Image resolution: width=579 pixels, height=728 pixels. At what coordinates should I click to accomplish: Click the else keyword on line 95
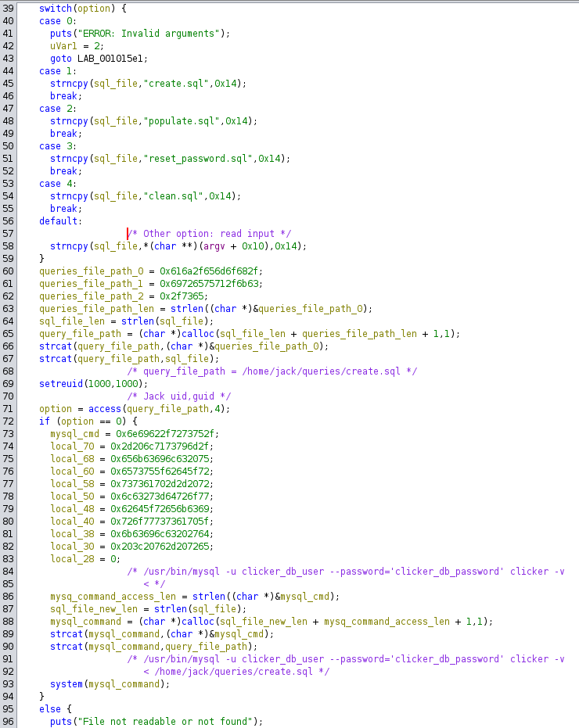pyautogui.click(x=49, y=709)
